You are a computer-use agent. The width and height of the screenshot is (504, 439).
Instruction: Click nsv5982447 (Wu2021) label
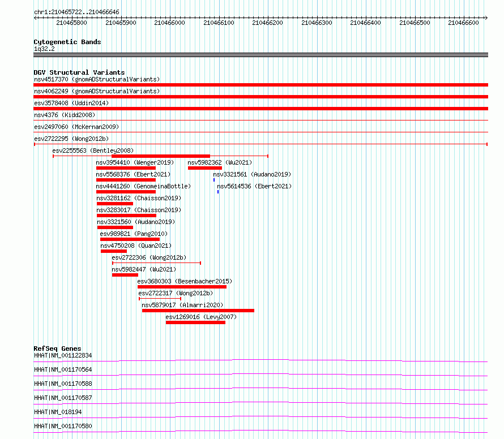(144, 269)
